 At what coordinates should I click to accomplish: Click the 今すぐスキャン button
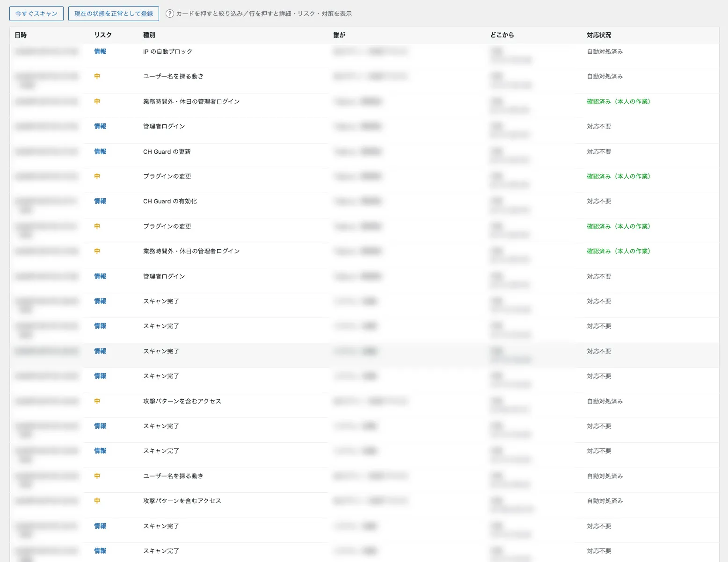point(36,14)
